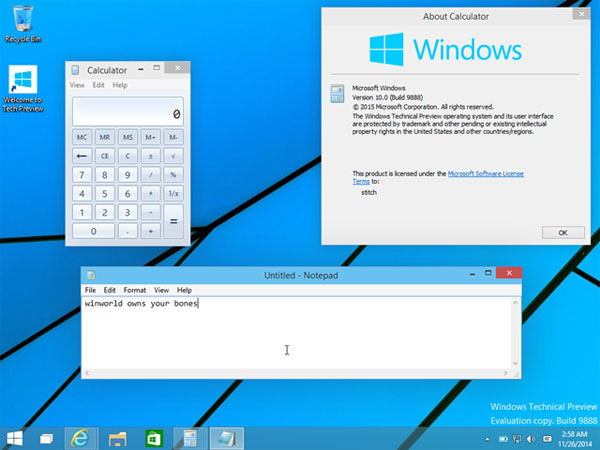Open the Windows Store taskbar icon
Image resolution: width=600 pixels, height=450 pixels.
[153, 437]
